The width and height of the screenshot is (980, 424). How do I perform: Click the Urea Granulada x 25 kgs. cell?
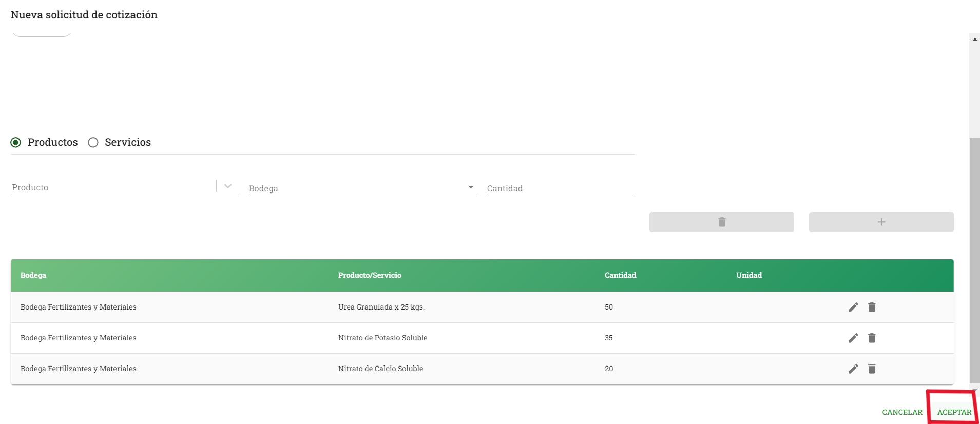click(x=381, y=307)
